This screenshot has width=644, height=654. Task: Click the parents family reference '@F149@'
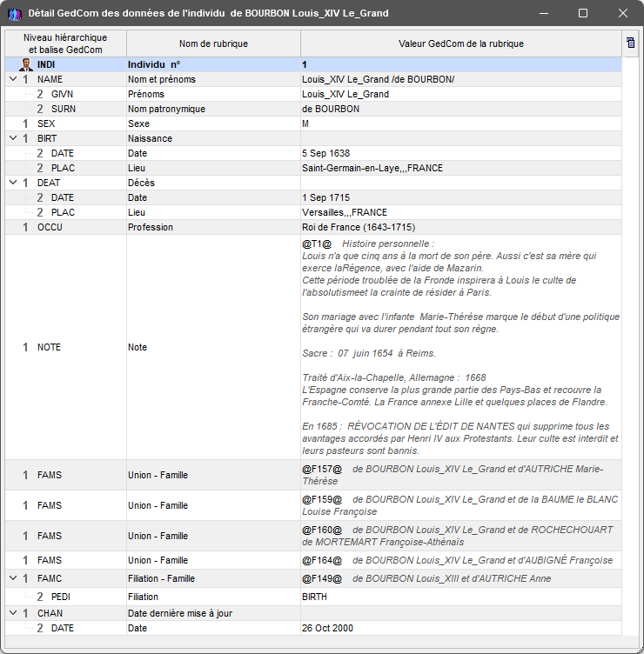point(322,578)
